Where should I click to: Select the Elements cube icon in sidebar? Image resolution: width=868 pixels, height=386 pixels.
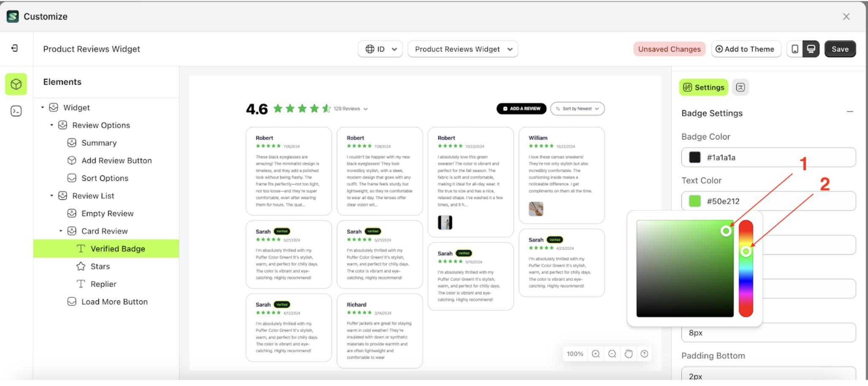tap(16, 84)
